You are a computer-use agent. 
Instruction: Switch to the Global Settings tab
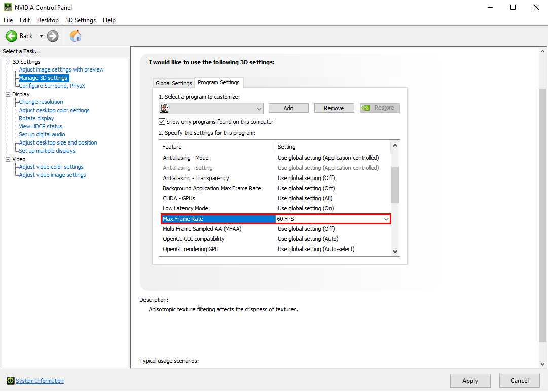(174, 83)
